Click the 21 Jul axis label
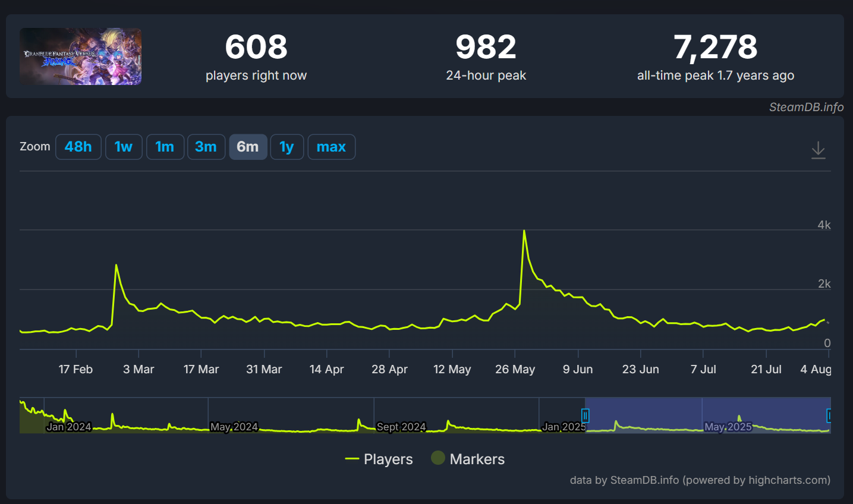 pos(766,369)
